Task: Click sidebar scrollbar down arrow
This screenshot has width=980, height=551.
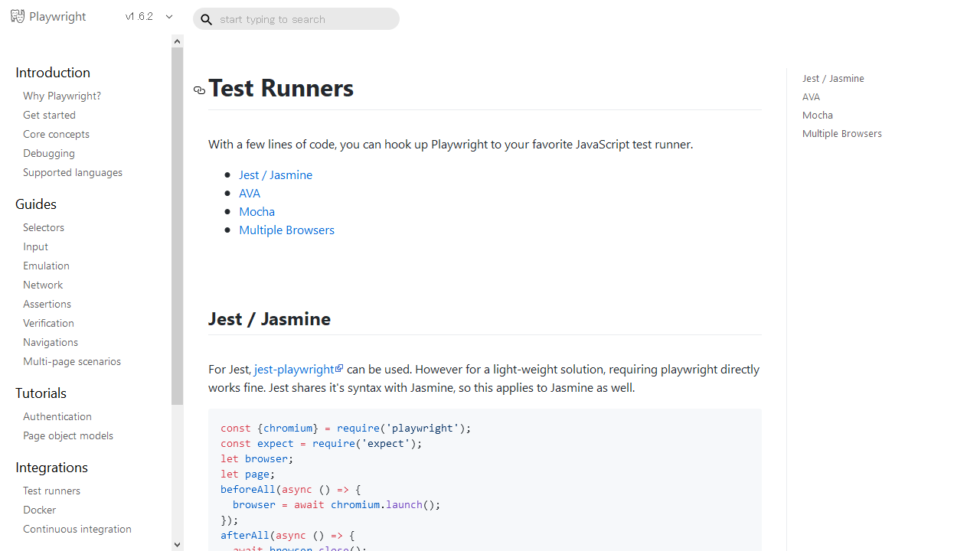Action: click(x=178, y=545)
